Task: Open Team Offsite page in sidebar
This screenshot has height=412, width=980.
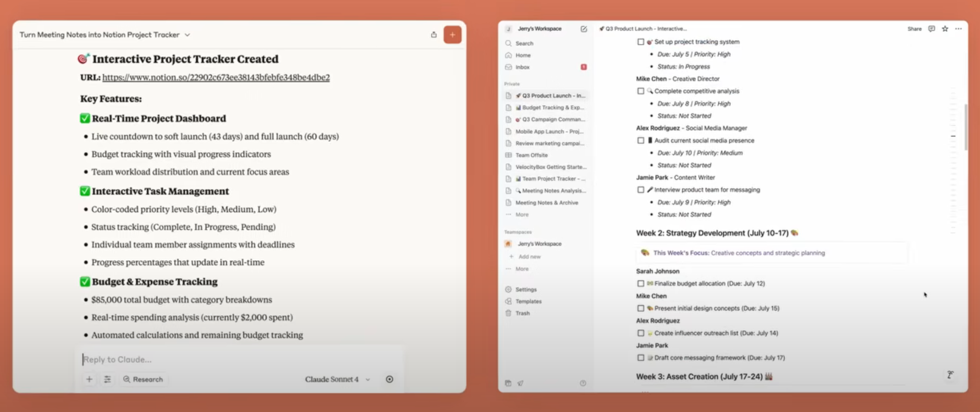Action: (546, 155)
